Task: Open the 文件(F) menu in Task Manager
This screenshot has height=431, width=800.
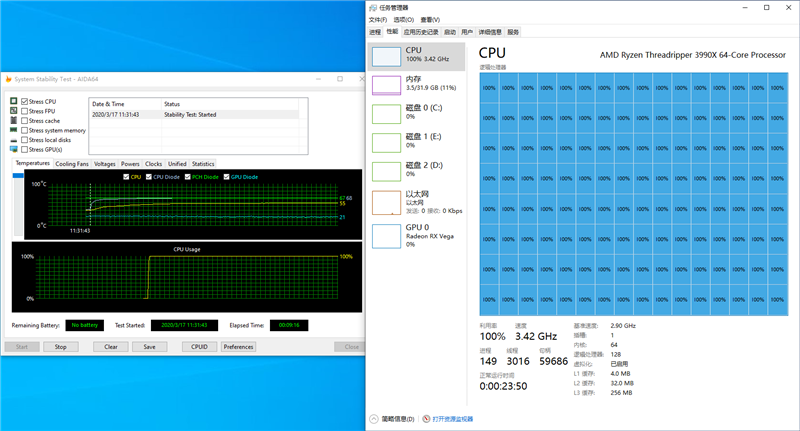Action: coord(378,20)
